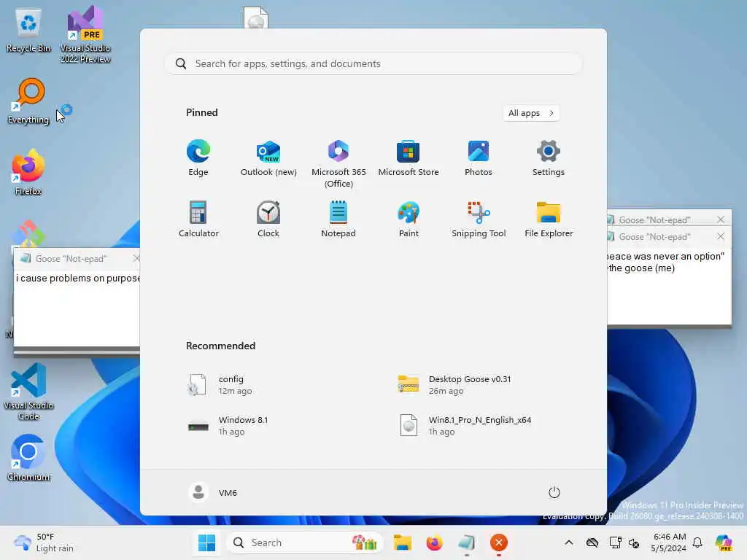Open Microsoft 365 (Office) app
The height and width of the screenshot is (560, 747).
[x=338, y=164]
